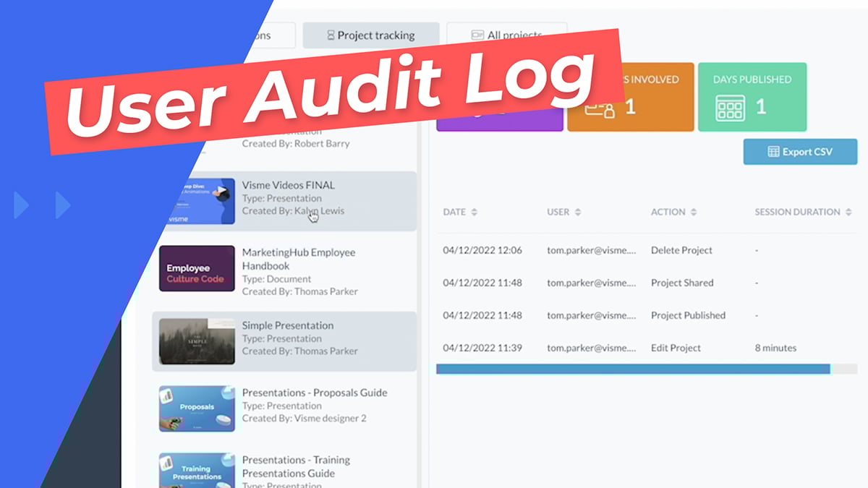The width and height of the screenshot is (868, 488).
Task: Open the All projects tab
Action: pos(506,35)
